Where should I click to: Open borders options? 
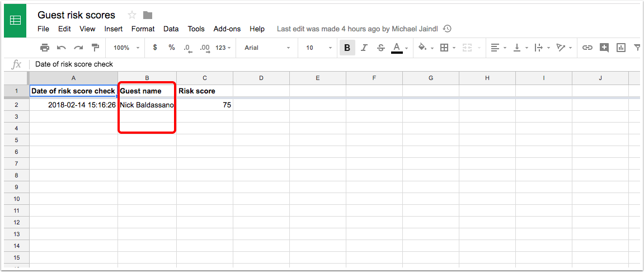coord(444,48)
